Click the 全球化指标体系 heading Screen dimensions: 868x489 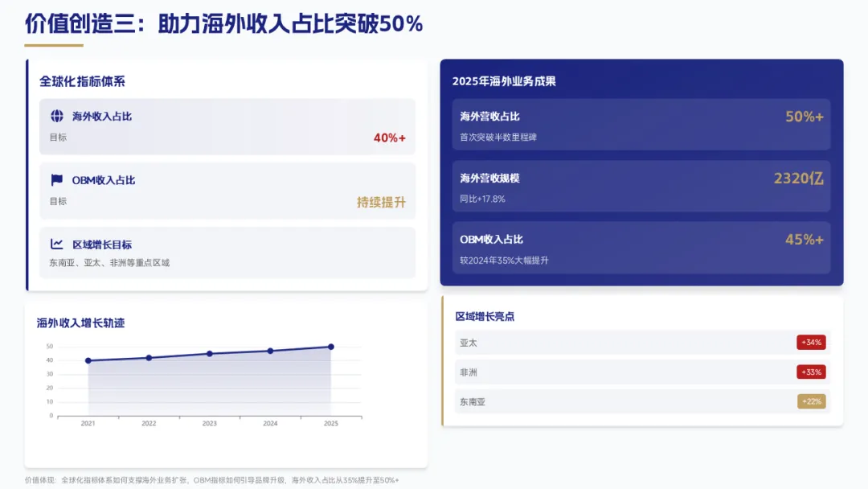tap(82, 81)
